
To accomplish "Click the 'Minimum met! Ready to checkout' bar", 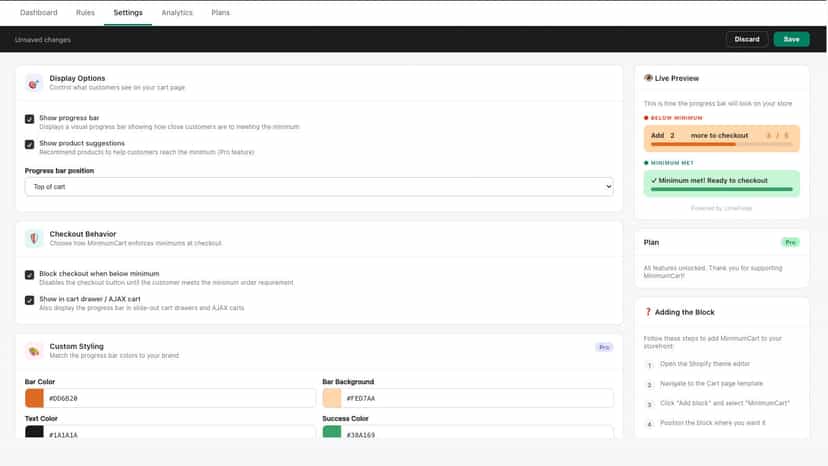I will pyautogui.click(x=721, y=183).
